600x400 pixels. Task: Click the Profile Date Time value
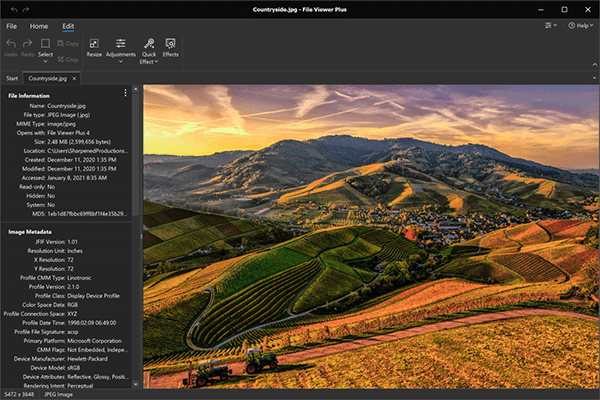(92, 323)
